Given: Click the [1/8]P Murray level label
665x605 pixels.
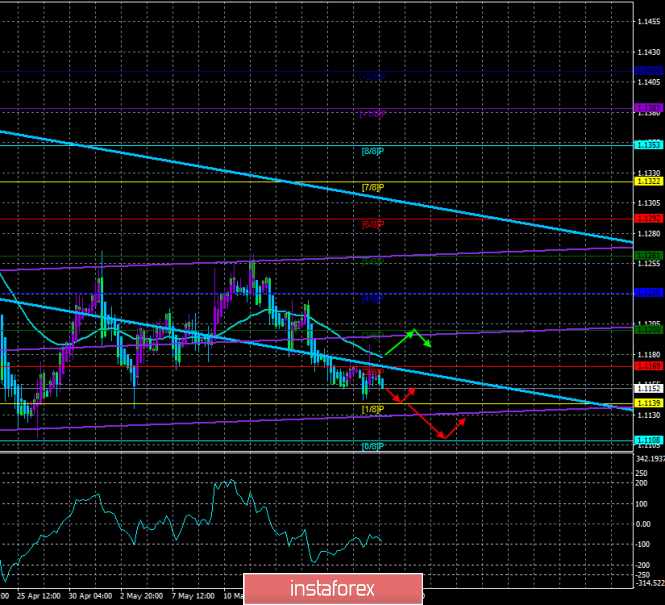Looking at the screenshot, I should pyautogui.click(x=373, y=409).
